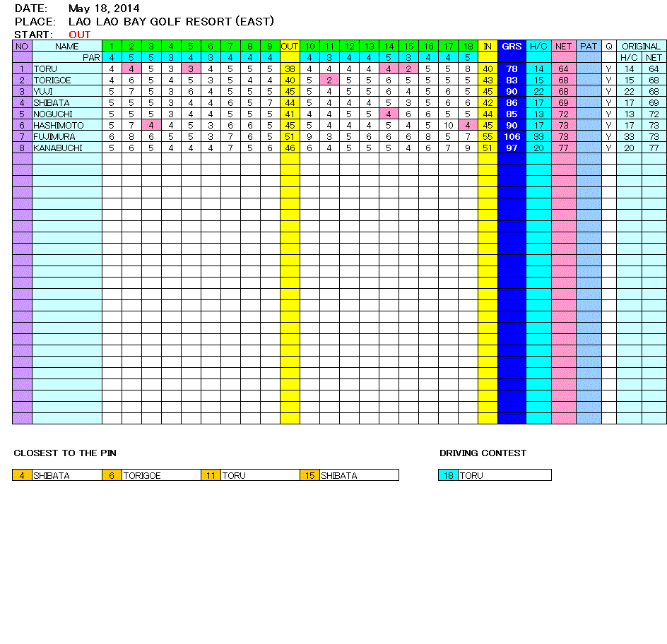The height and width of the screenshot is (644, 667).
Task: Select the ORIGINAL header cell
Action: pyautogui.click(x=641, y=46)
